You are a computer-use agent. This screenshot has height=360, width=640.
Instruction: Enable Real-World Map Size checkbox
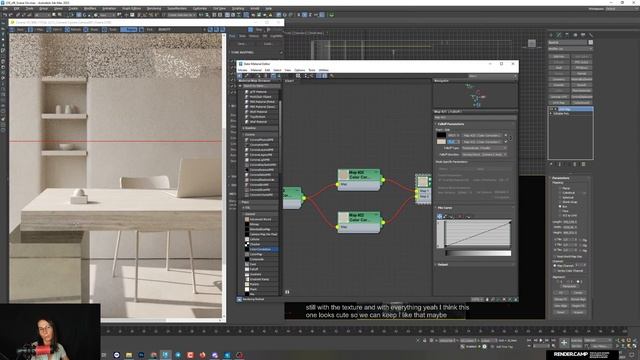click(x=555, y=256)
